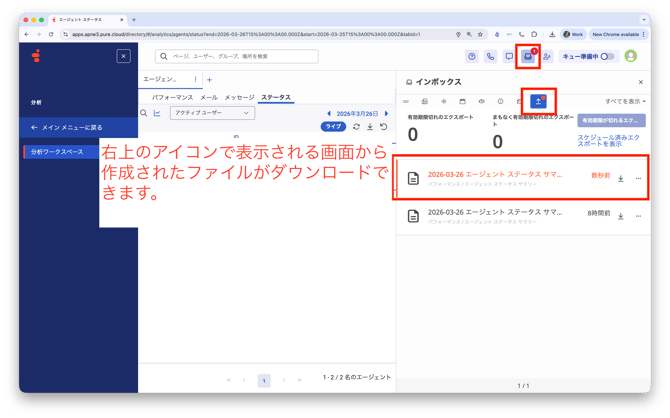Open the エージェン.. workspace tab
Image resolution: width=670 pixels, height=418 pixels.
160,79
